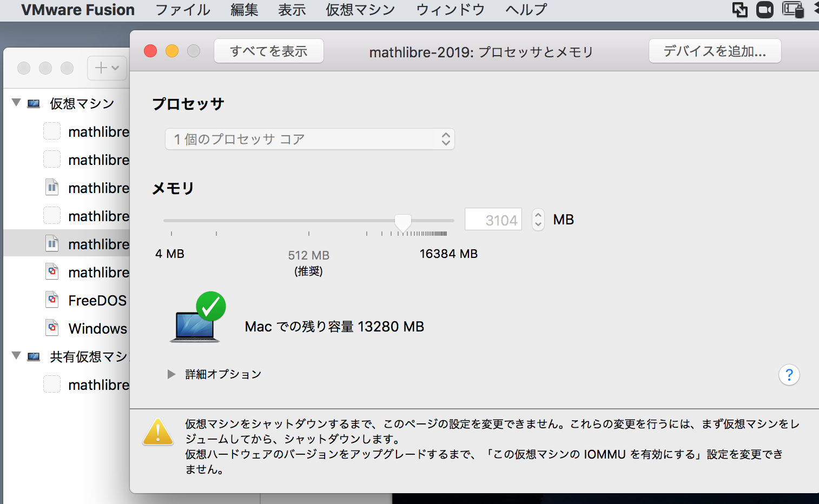This screenshot has height=504, width=819.
Task: Collapse the 仮想マシン tree group
Action: click(x=16, y=102)
